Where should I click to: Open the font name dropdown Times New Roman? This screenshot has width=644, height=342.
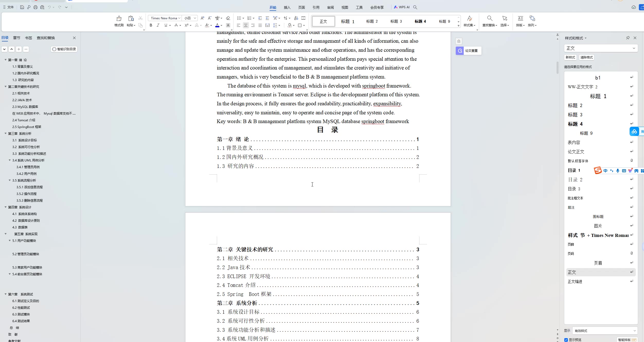point(179,18)
